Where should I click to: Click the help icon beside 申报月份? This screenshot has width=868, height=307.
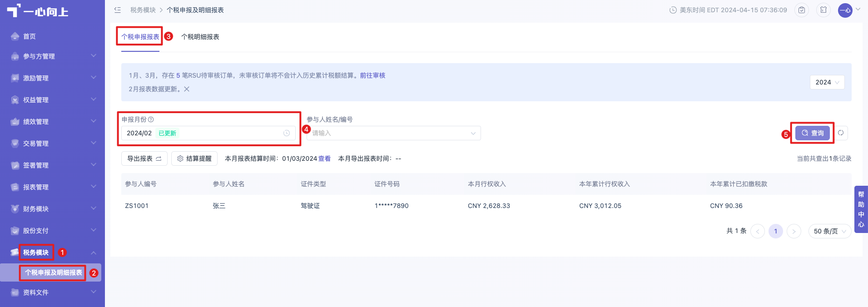click(x=151, y=119)
